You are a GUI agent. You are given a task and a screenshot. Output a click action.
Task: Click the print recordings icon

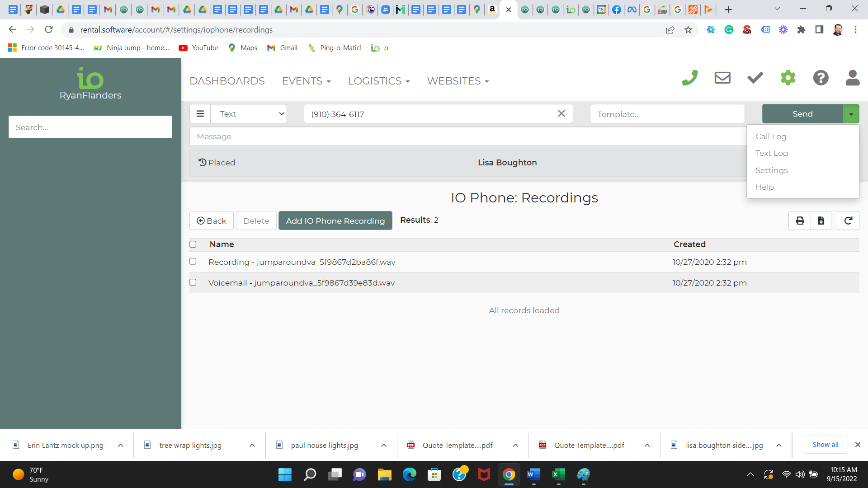tap(800, 221)
